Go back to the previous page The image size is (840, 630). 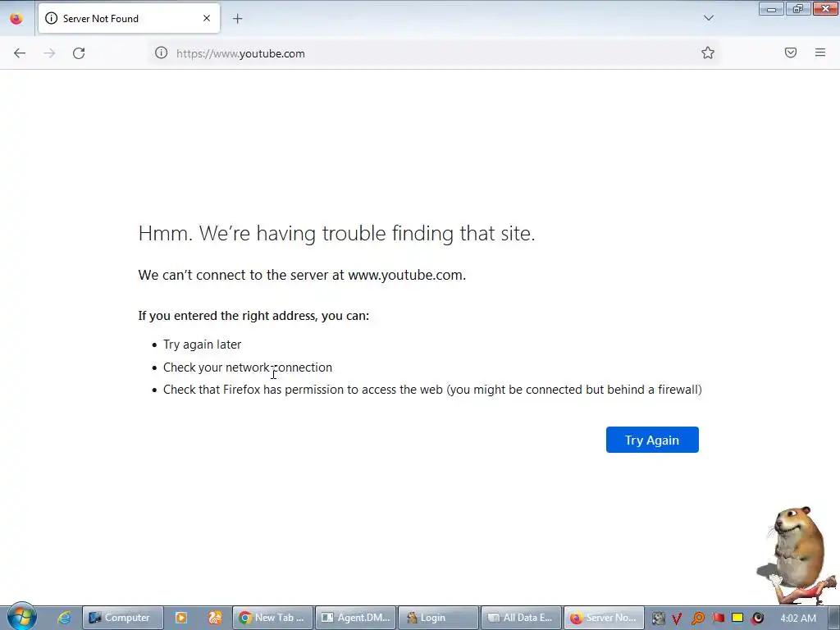coord(20,53)
